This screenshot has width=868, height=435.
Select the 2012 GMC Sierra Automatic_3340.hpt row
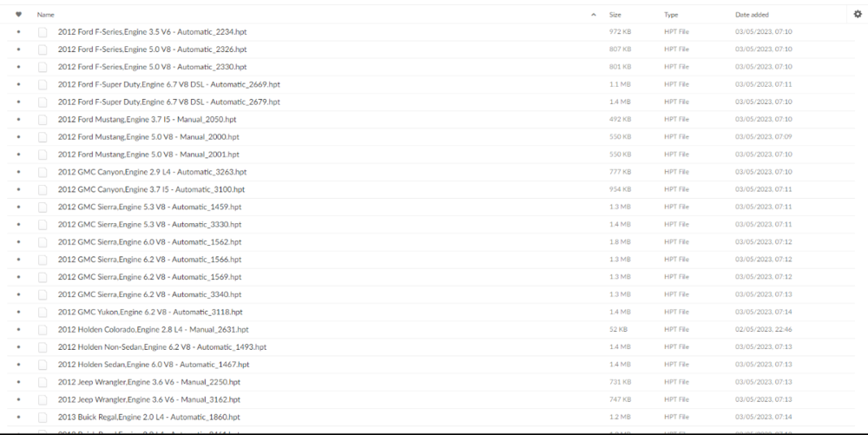[x=431, y=294]
